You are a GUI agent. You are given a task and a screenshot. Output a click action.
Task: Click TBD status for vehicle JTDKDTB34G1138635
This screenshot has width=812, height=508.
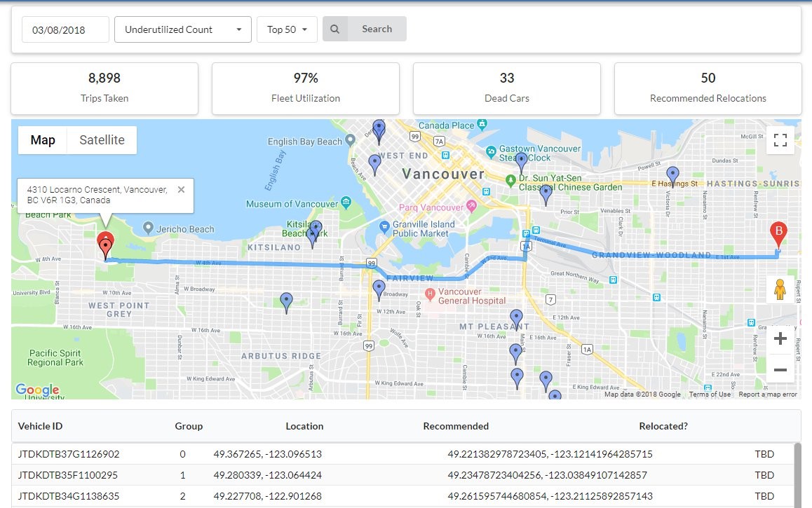[764, 496]
